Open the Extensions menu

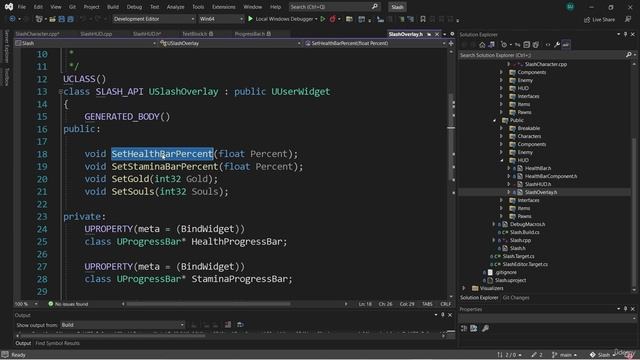click(224, 7)
